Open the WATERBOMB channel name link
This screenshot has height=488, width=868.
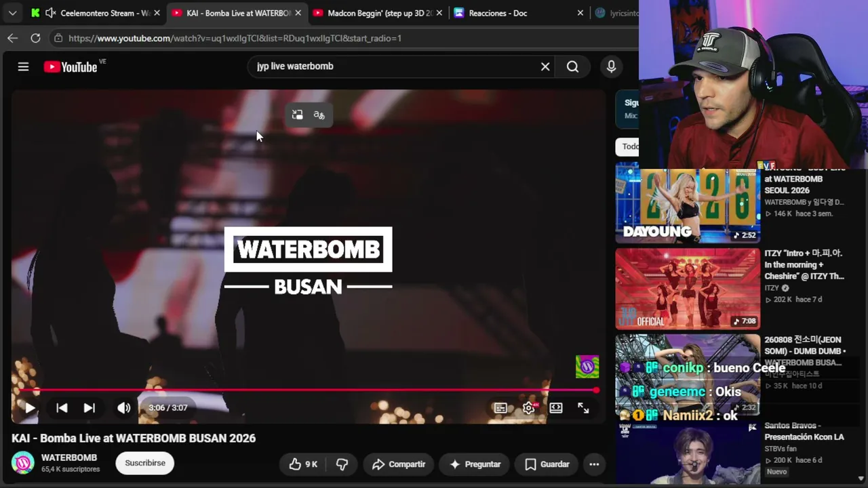click(x=69, y=457)
